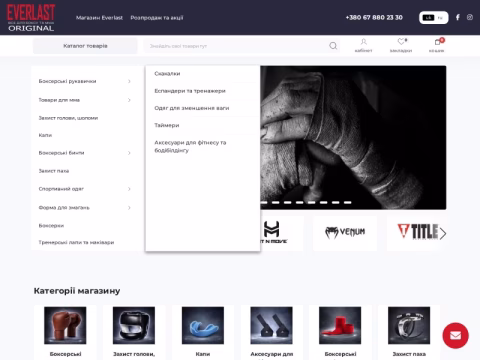480x360 pixels.
Task: Select the Venum brand logo
Action: [x=345, y=233]
